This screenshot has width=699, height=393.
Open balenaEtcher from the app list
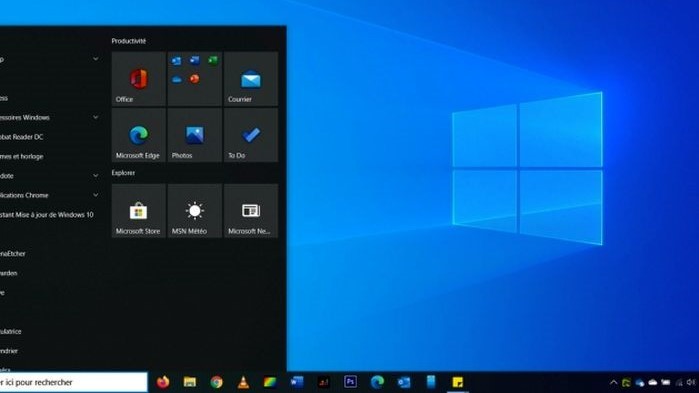(x=12, y=254)
